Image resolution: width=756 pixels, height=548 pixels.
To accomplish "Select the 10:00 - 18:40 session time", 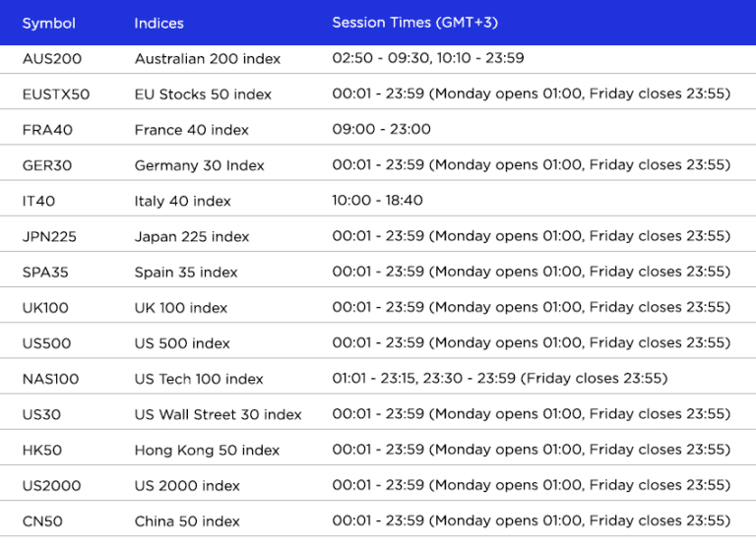I will (377, 200).
